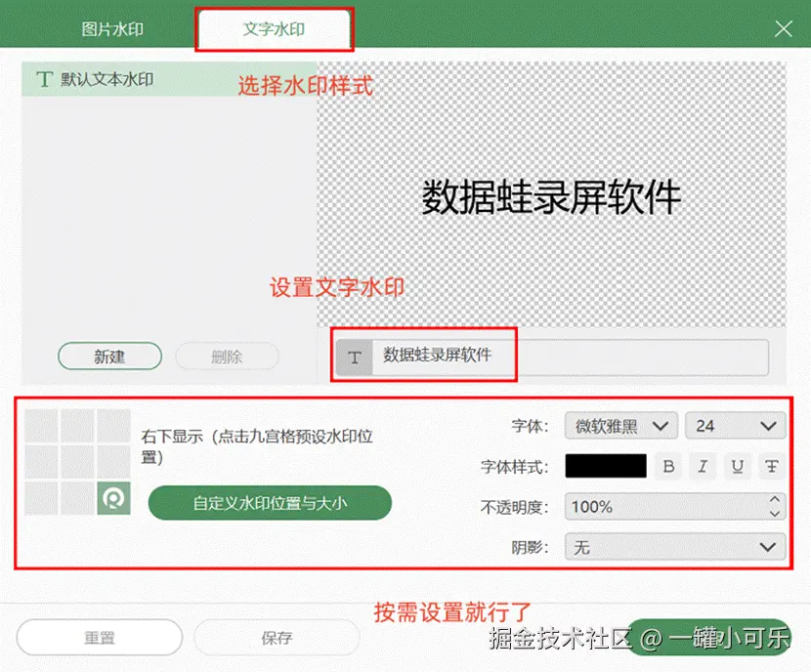Decrease opacity with down arrow
Viewport: 811px width, 672px height.
point(774,514)
